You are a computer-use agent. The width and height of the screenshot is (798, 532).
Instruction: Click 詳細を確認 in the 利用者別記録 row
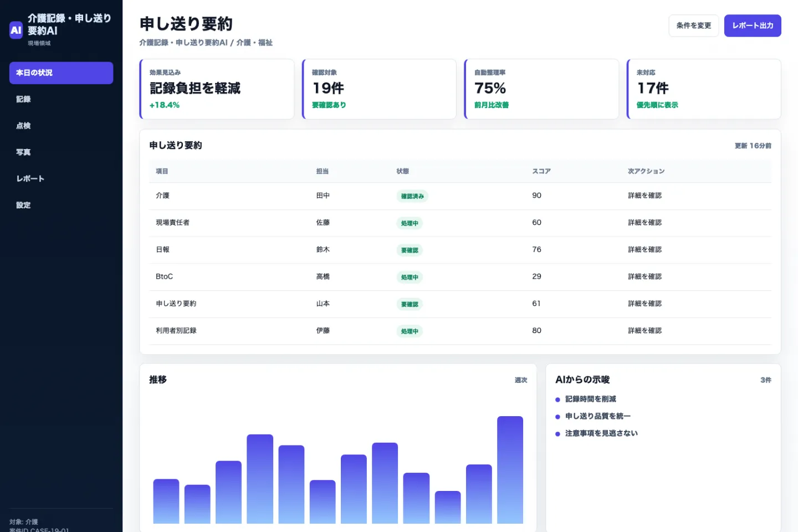pyautogui.click(x=644, y=330)
